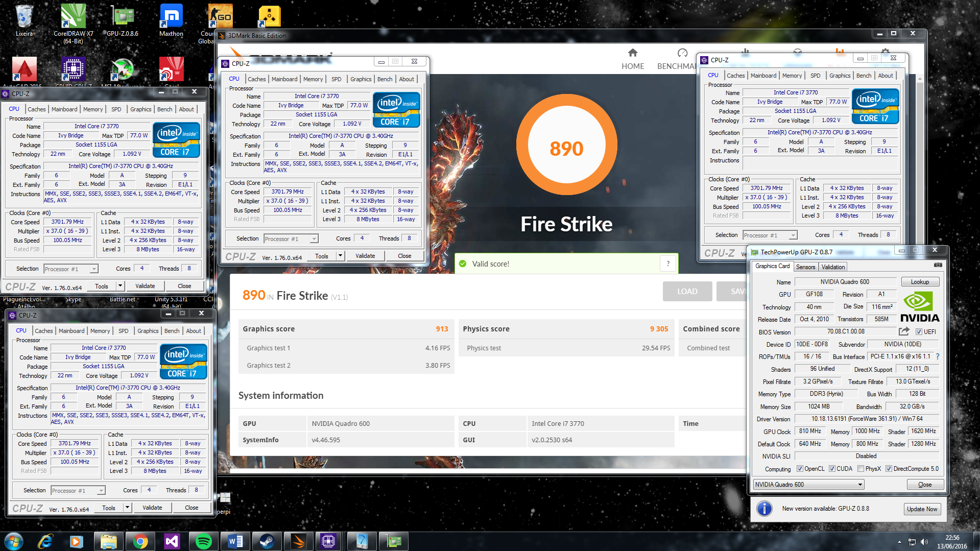Toggle the PhysX checkbox in GPU-Z

click(x=861, y=469)
